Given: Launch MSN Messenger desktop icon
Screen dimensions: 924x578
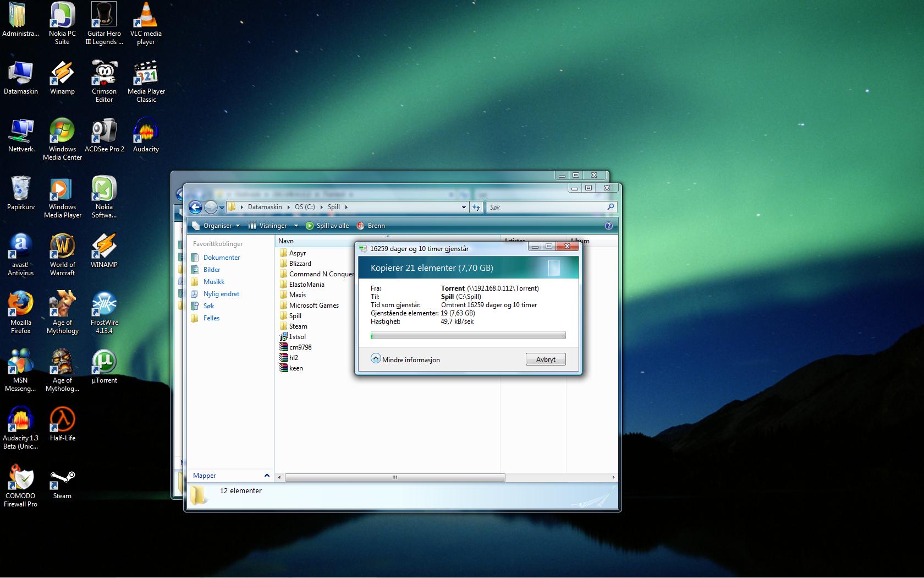Looking at the screenshot, I should coord(21,370).
